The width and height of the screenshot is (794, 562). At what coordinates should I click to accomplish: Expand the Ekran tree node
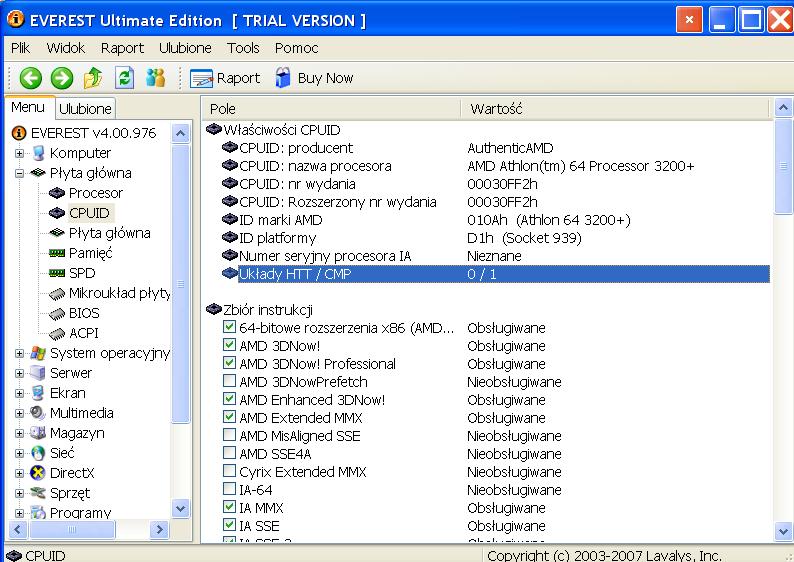point(19,393)
